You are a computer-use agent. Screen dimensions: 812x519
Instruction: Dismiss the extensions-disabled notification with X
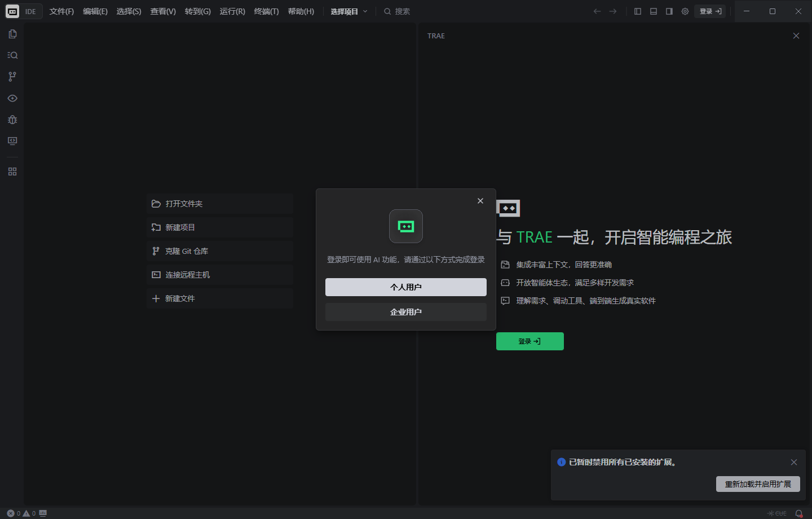click(794, 462)
